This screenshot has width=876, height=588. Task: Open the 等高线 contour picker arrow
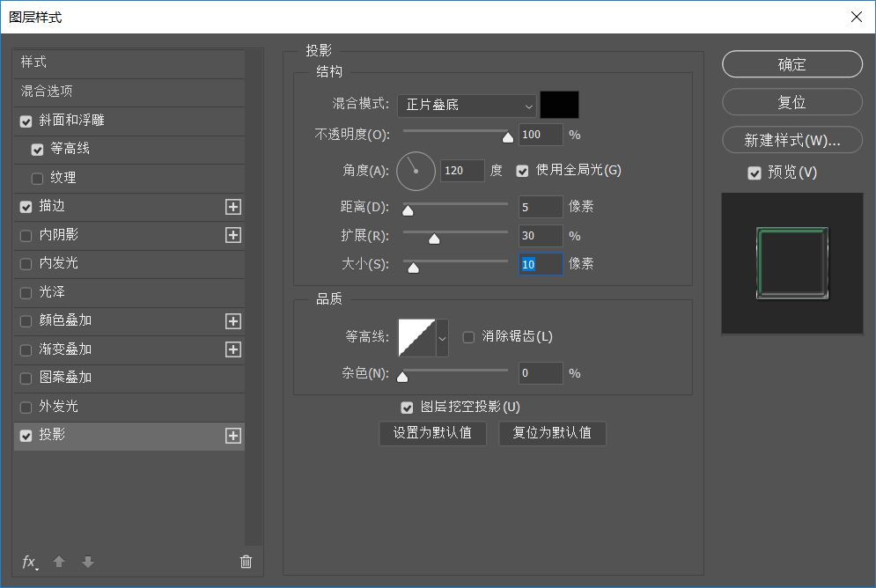442,338
